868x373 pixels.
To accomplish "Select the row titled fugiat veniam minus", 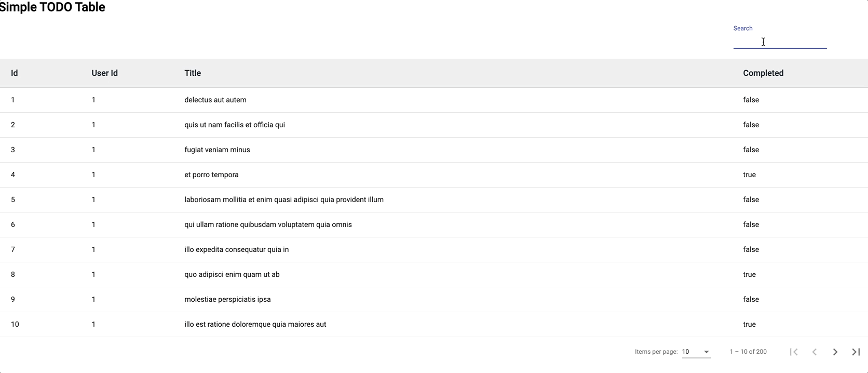I will click(217, 150).
